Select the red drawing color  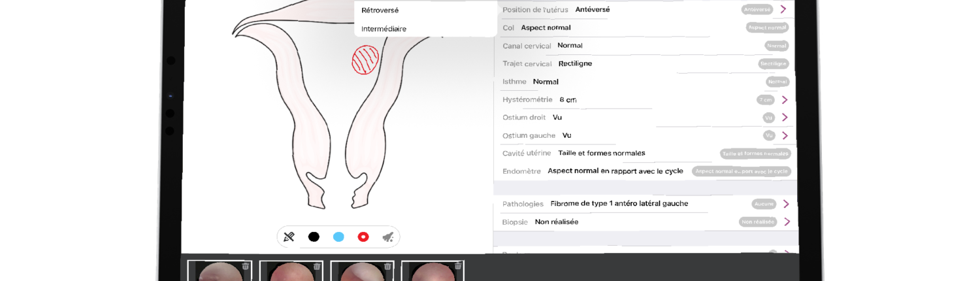click(x=363, y=237)
